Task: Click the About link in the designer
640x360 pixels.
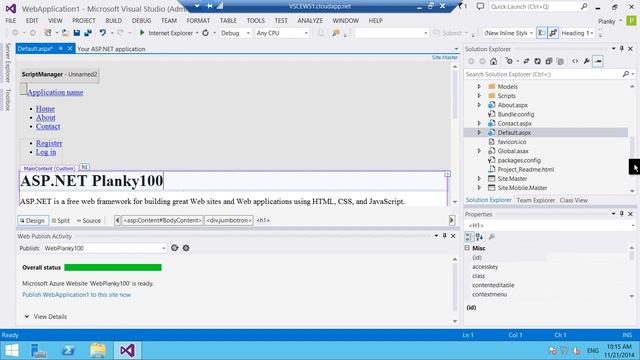Action: pyautogui.click(x=45, y=118)
